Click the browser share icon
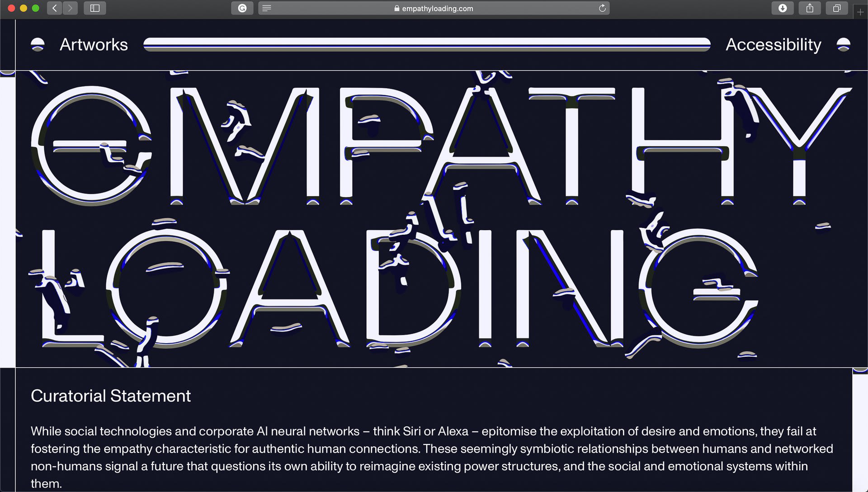The width and height of the screenshot is (868, 492). (x=810, y=8)
